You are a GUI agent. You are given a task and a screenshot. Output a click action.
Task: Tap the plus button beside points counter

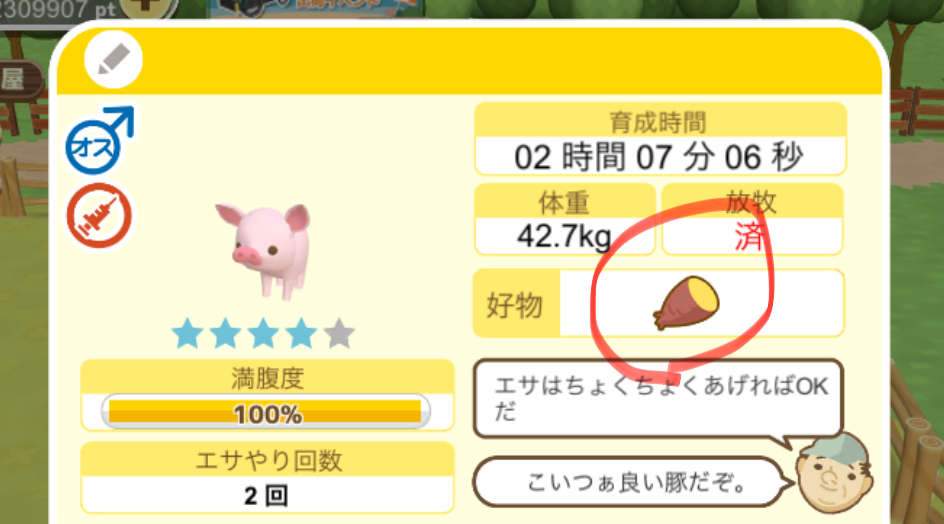coord(148,8)
